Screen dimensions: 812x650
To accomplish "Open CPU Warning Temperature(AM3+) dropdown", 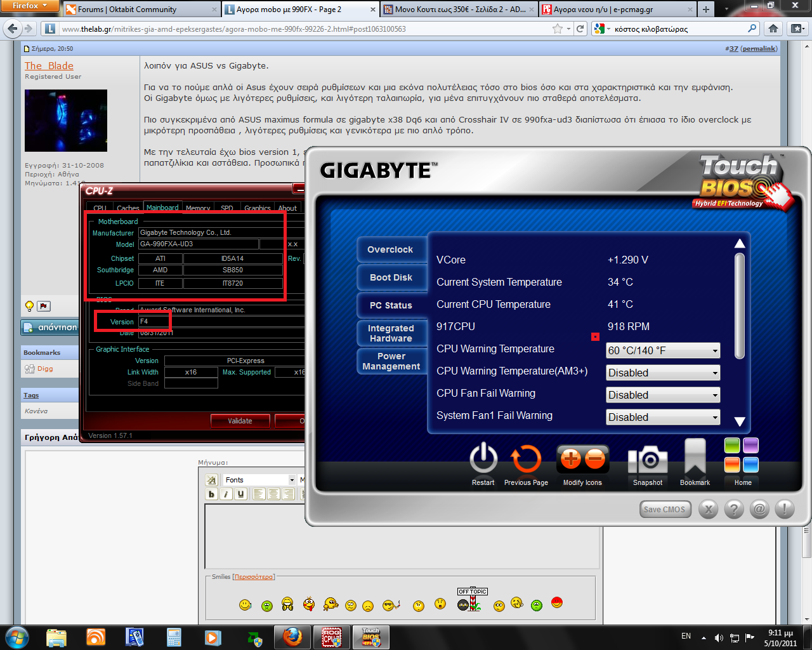I will (x=663, y=373).
